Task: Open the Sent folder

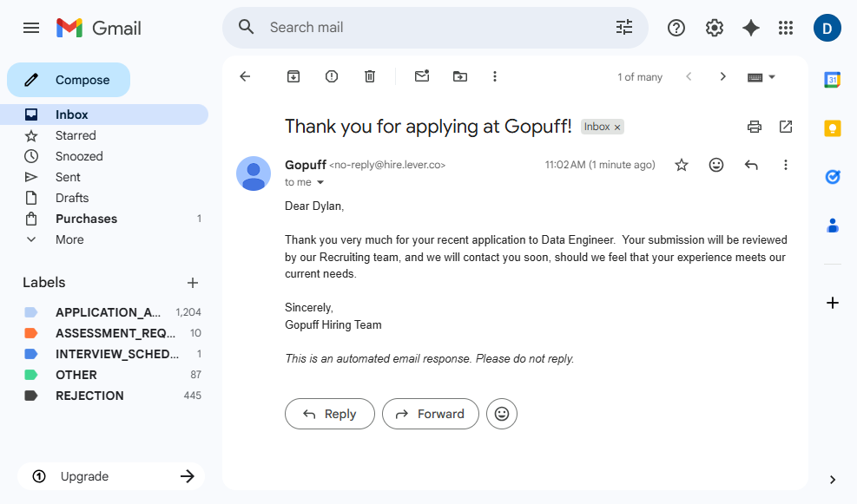Action: click(x=68, y=177)
